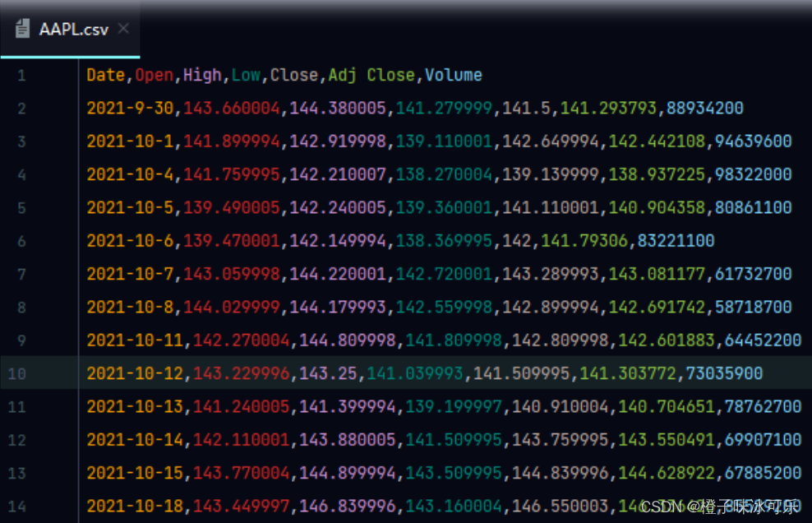Click date value 2021-10-7
The width and height of the screenshot is (812, 523).
click(130, 274)
